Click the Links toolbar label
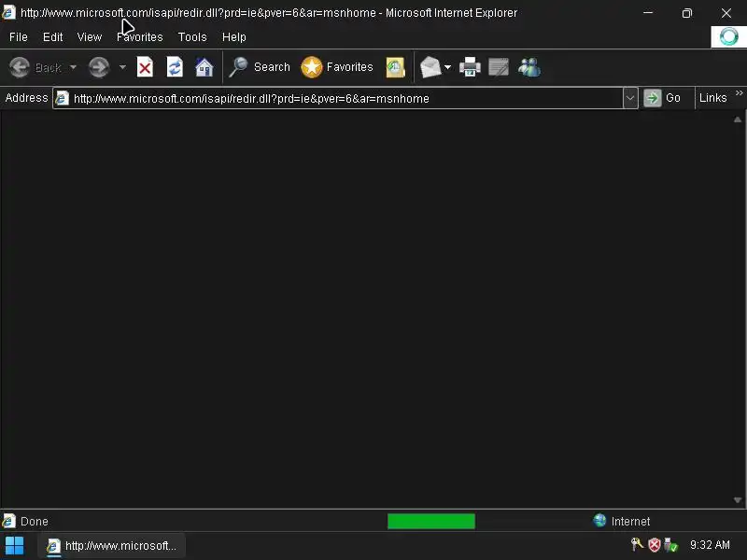 712,98
